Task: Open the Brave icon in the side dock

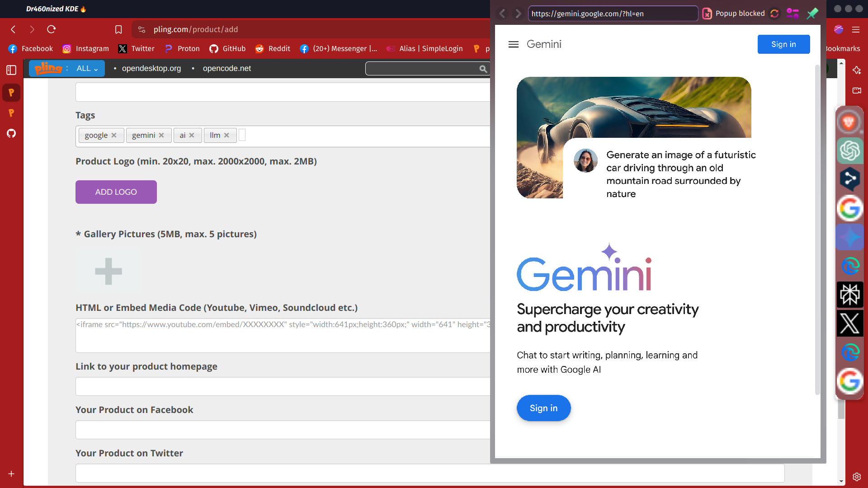Action: [849, 122]
